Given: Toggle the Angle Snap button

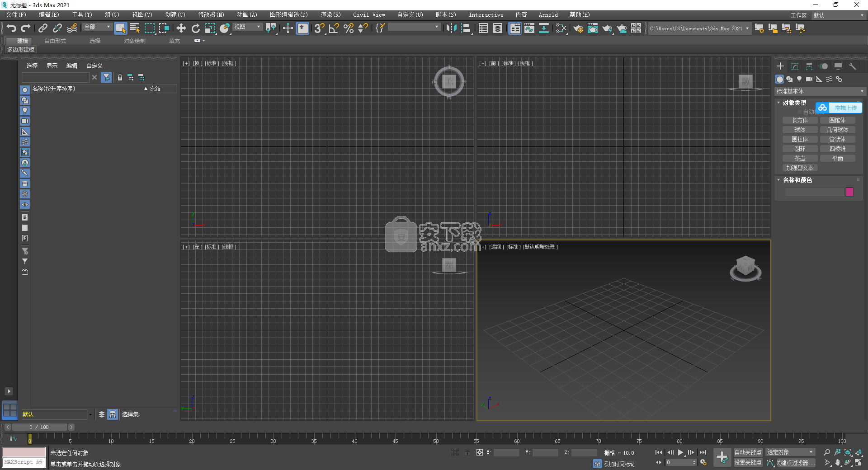Looking at the screenshot, I should (334, 28).
